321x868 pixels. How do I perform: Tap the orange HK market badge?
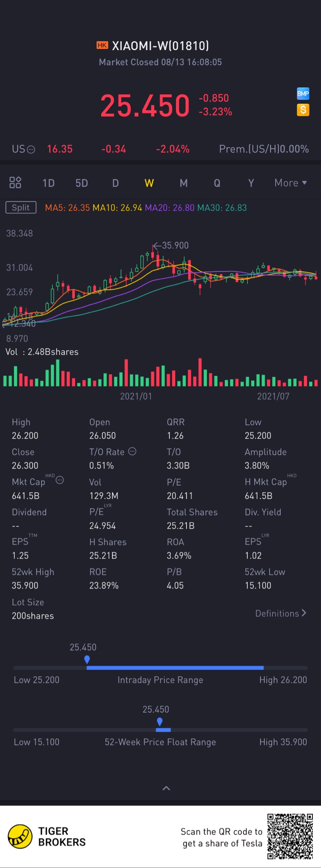pyautogui.click(x=102, y=45)
